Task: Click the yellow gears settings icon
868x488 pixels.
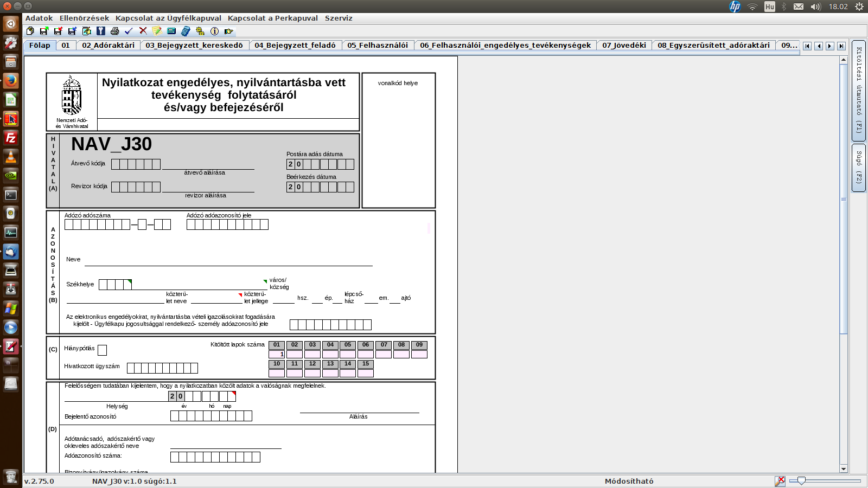Action: [200, 31]
